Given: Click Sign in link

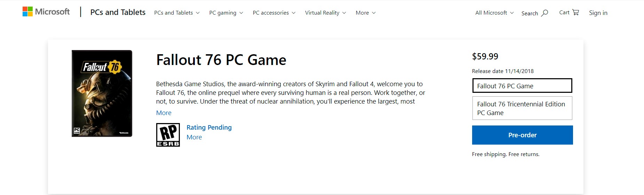Looking at the screenshot, I should [598, 13].
